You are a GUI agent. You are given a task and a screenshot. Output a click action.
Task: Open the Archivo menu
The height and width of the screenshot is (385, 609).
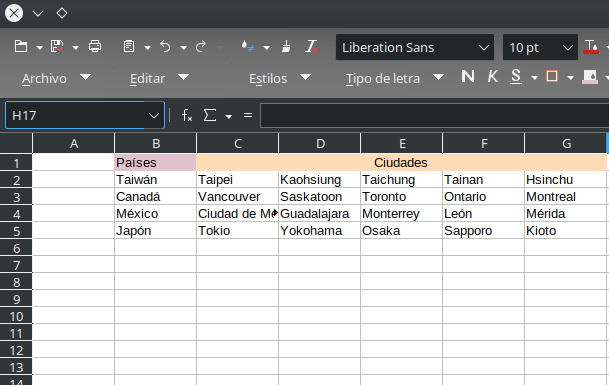[56, 78]
